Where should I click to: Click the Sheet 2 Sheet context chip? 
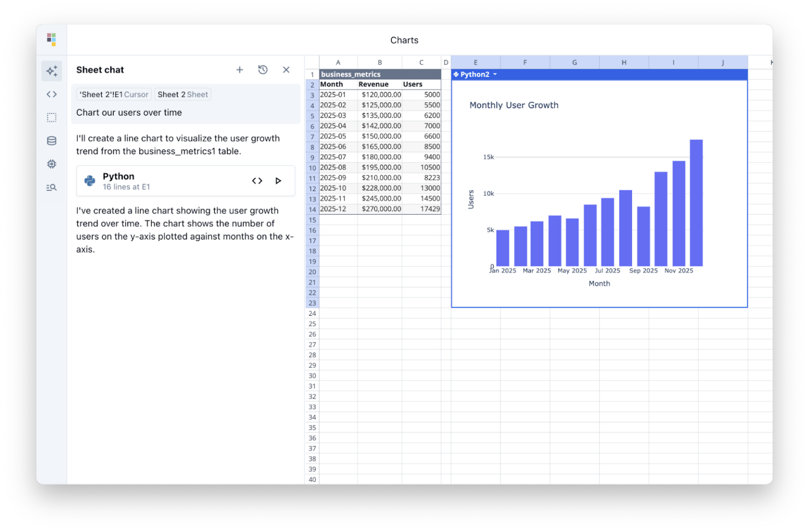[x=183, y=94]
